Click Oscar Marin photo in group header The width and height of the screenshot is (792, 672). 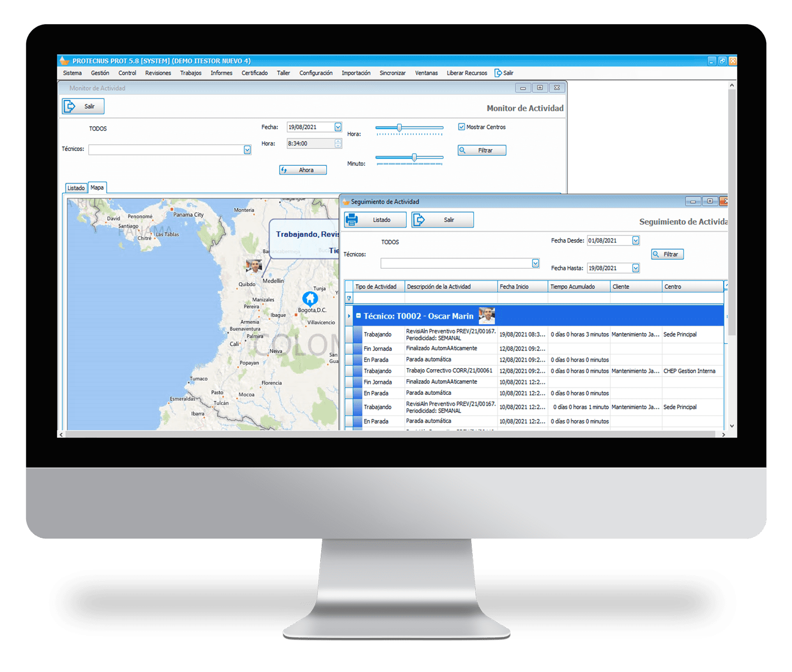pos(487,316)
